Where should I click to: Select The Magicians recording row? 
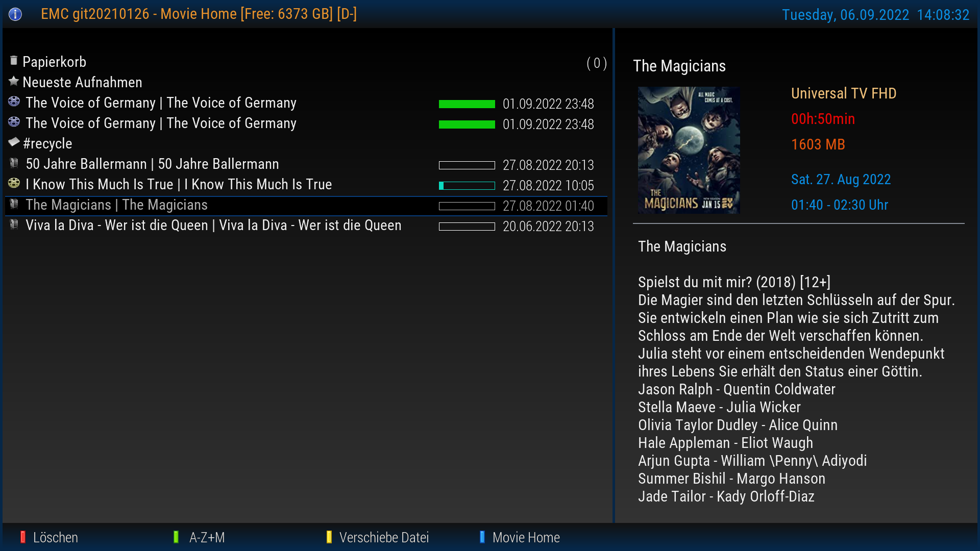click(306, 206)
